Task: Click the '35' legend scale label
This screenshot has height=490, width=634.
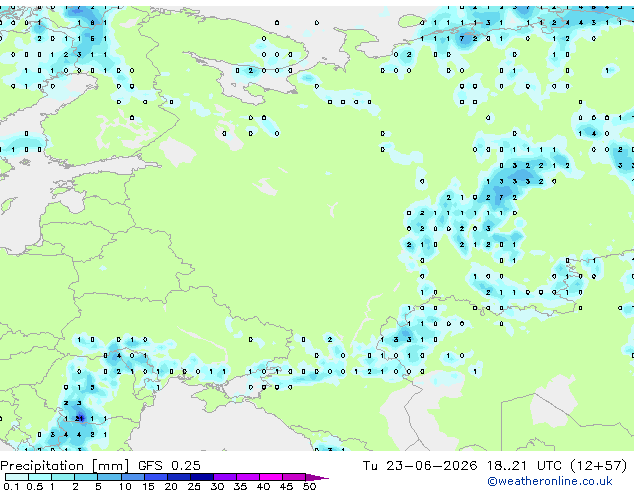Action: pyautogui.click(x=241, y=486)
